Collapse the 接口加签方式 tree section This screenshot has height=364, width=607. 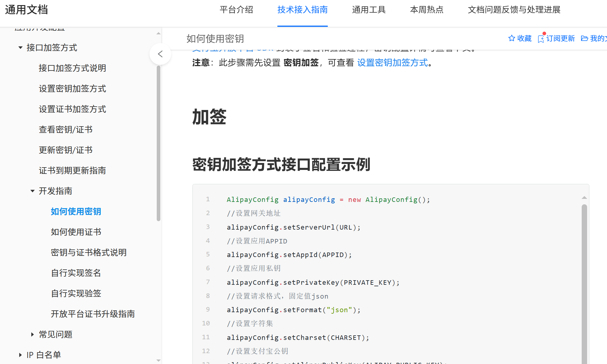pos(20,48)
